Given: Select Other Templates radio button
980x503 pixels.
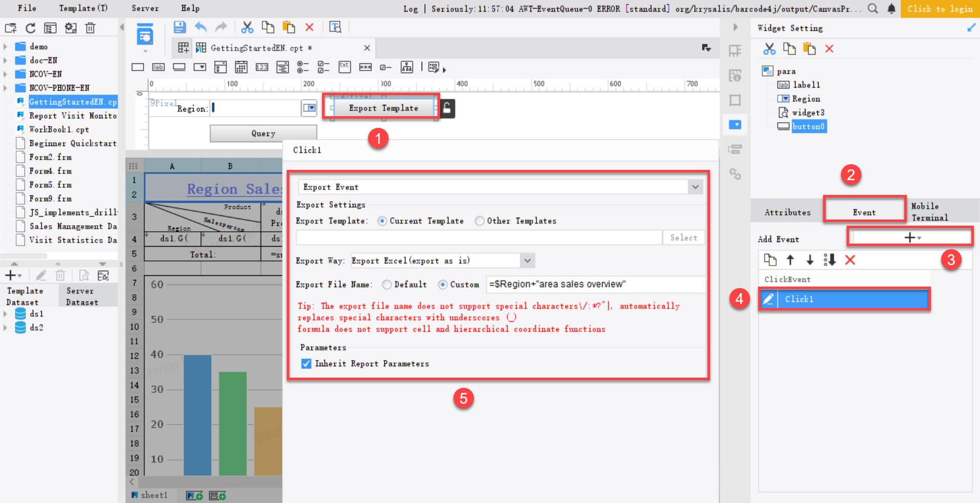Looking at the screenshot, I should 480,221.
